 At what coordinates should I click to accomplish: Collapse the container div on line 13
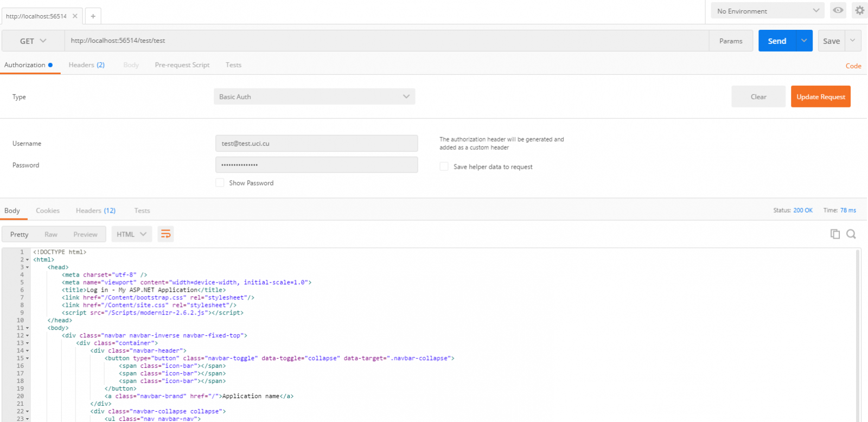click(x=28, y=343)
